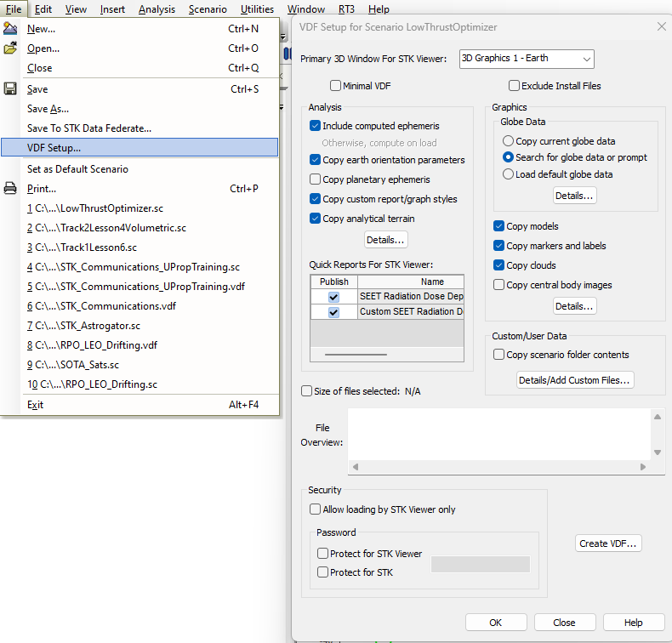Screen dimensions: 672x643
Task: Open recent file RPO_LEO_Drifting.vdf
Action: click(x=140, y=345)
